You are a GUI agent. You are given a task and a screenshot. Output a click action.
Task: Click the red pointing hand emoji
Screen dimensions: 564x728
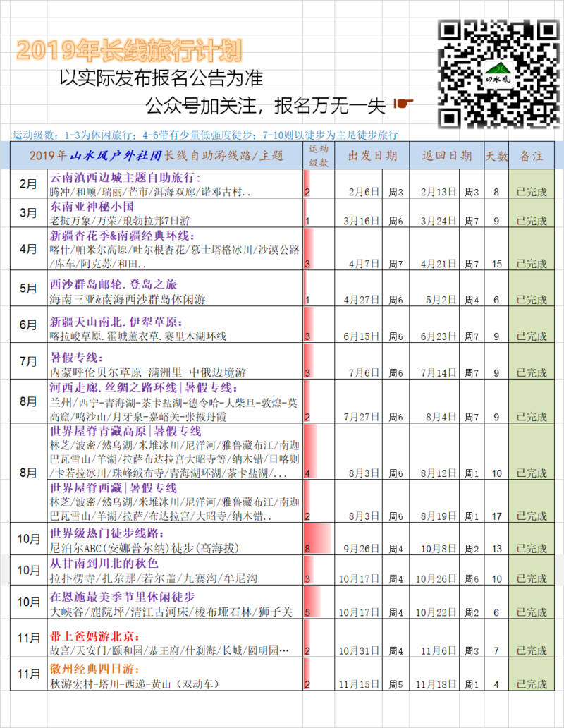(x=403, y=104)
